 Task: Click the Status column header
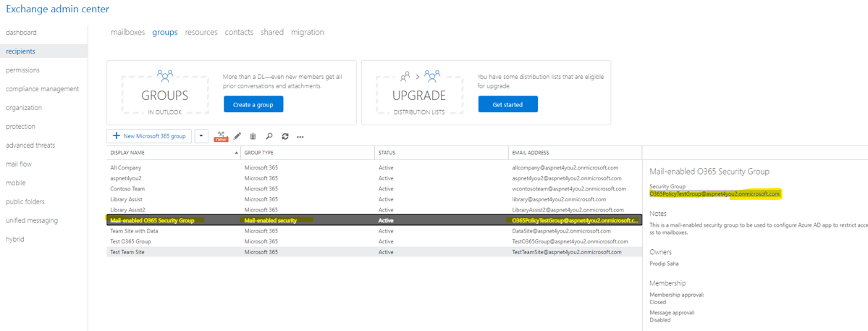click(442, 152)
